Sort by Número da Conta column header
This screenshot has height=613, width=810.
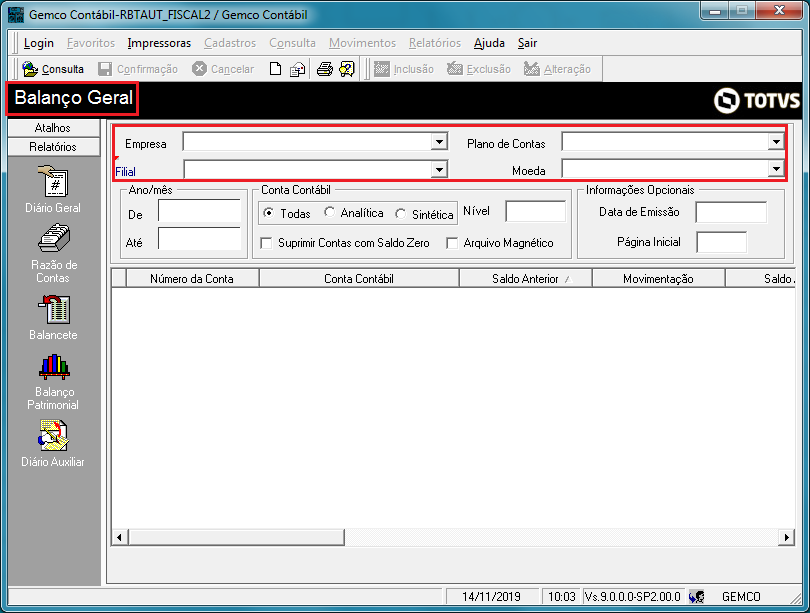(x=192, y=279)
